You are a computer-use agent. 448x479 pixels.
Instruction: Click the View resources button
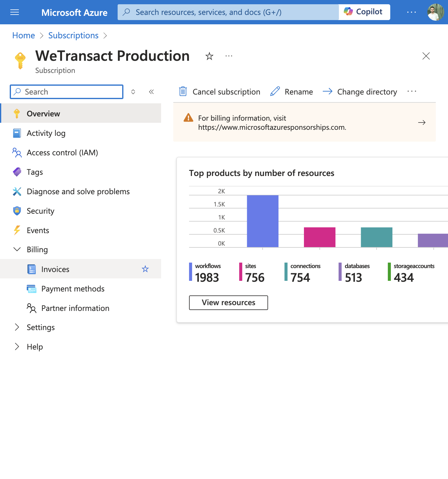pyautogui.click(x=229, y=303)
